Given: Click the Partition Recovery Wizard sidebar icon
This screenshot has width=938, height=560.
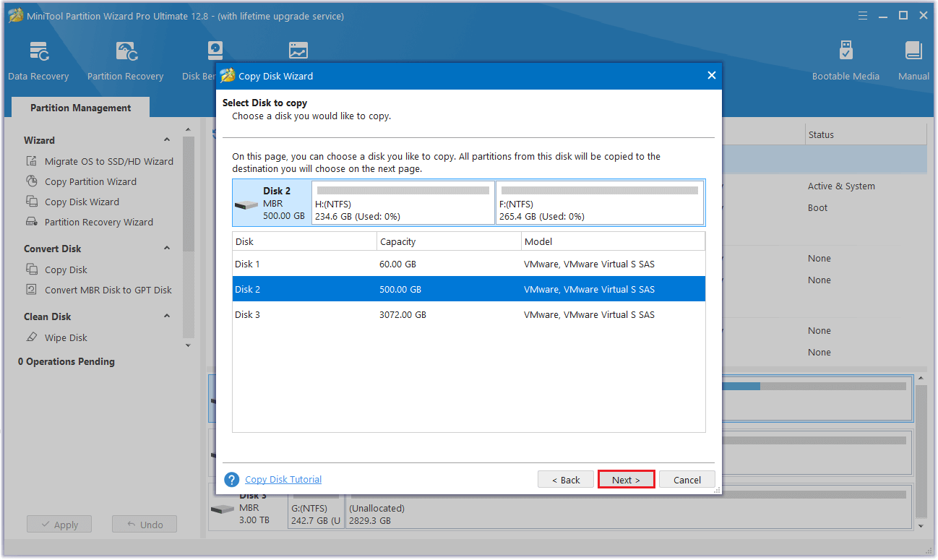Looking at the screenshot, I should coord(32,222).
